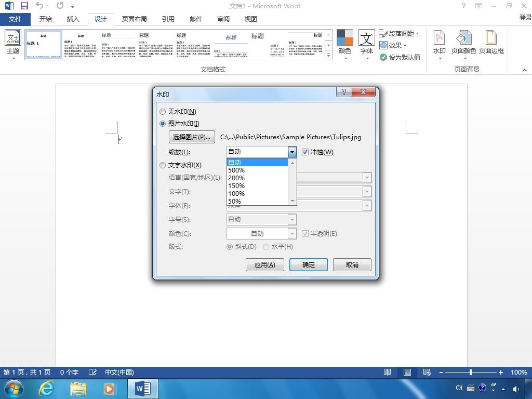Choose 自动 in the scale list
The image size is (532, 399).
258,163
